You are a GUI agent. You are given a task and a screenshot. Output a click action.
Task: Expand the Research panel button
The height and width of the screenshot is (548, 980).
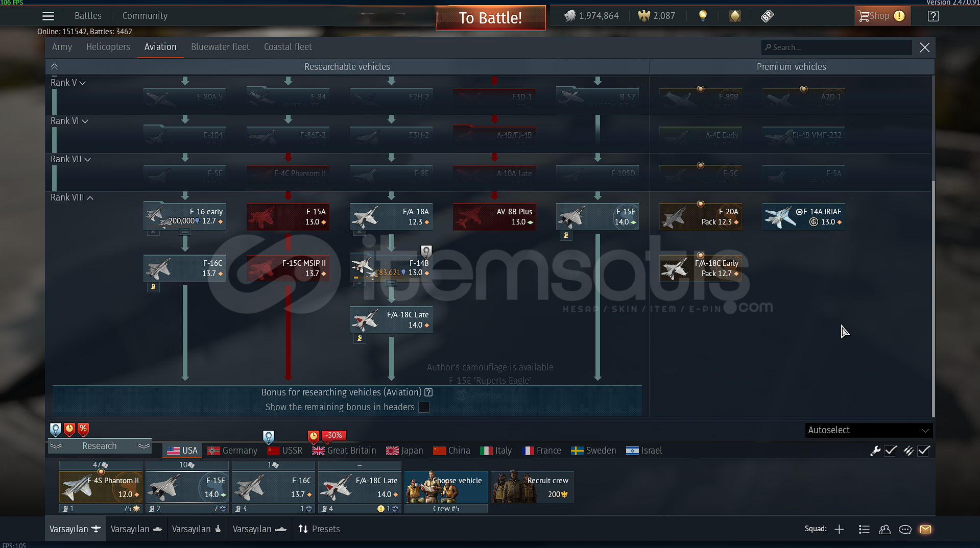[100, 446]
